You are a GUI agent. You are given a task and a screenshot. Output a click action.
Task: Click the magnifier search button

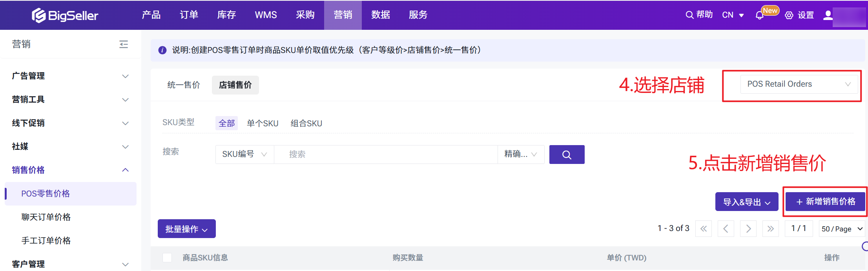[567, 155]
